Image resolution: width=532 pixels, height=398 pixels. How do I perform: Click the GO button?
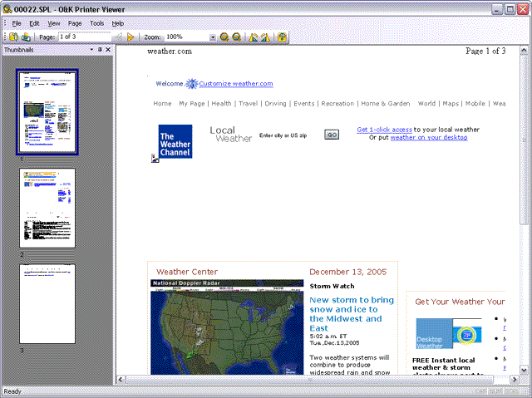click(332, 135)
